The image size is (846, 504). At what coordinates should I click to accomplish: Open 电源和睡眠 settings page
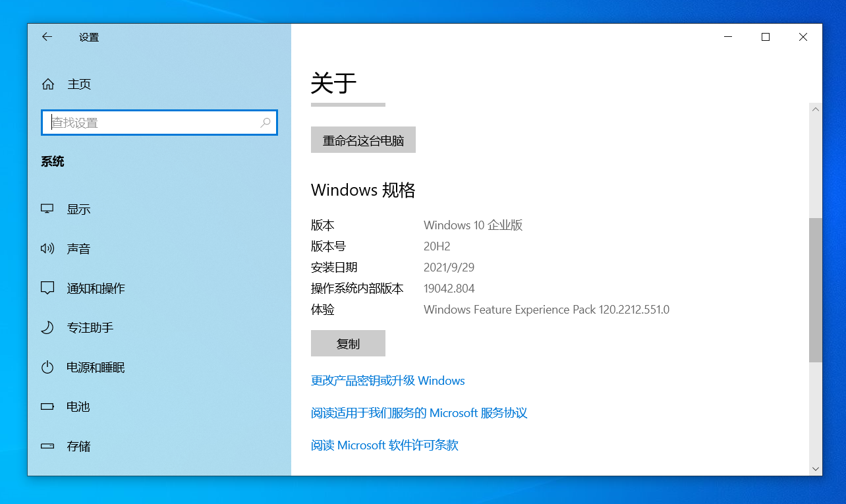tap(159, 367)
